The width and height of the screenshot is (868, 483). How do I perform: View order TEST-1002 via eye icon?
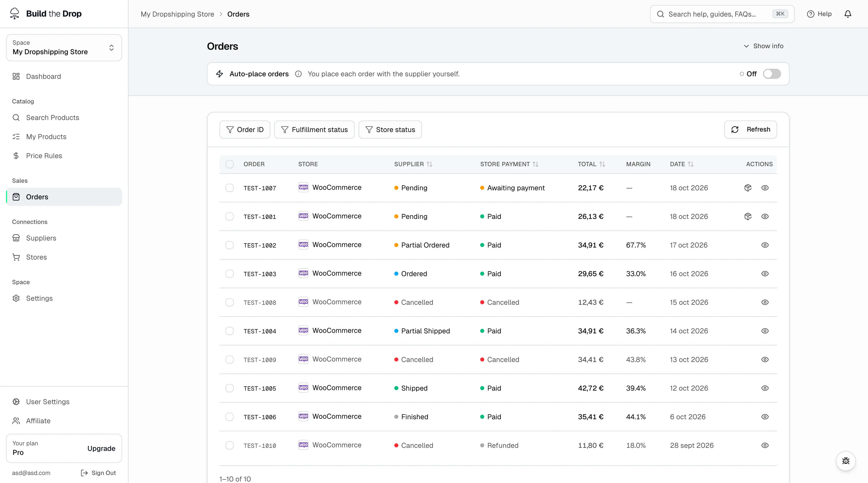click(x=765, y=245)
